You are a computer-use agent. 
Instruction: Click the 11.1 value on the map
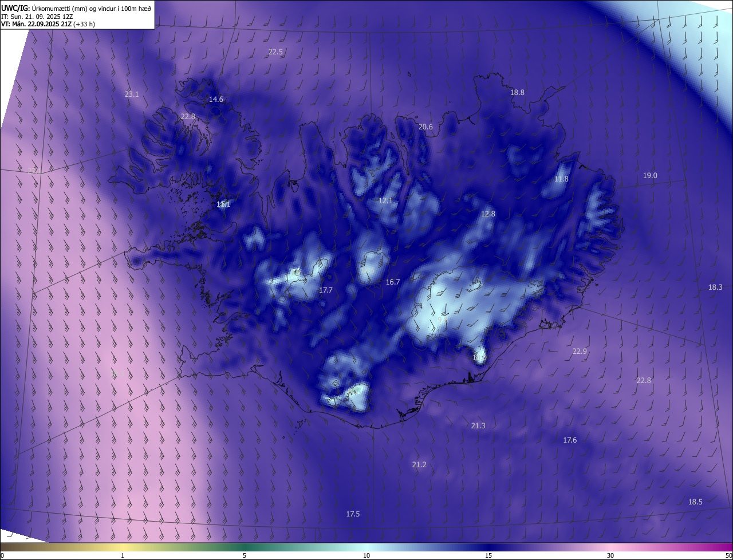pyautogui.click(x=223, y=204)
